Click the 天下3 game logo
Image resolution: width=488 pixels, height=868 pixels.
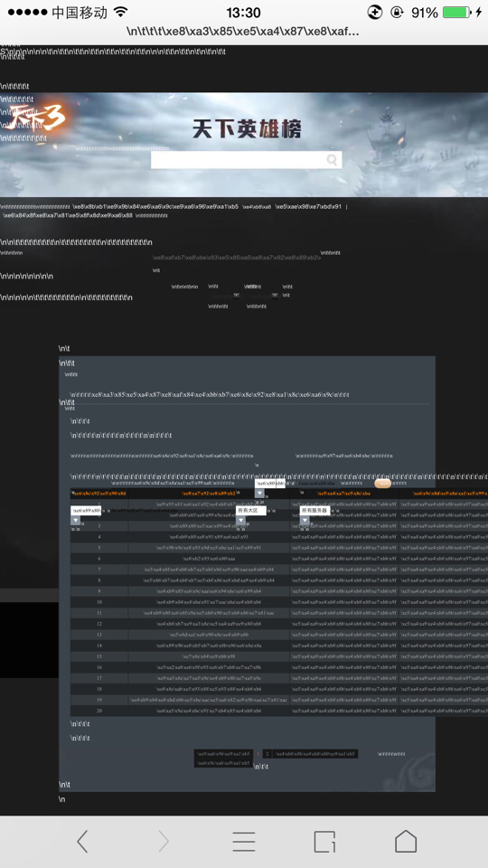(x=37, y=118)
